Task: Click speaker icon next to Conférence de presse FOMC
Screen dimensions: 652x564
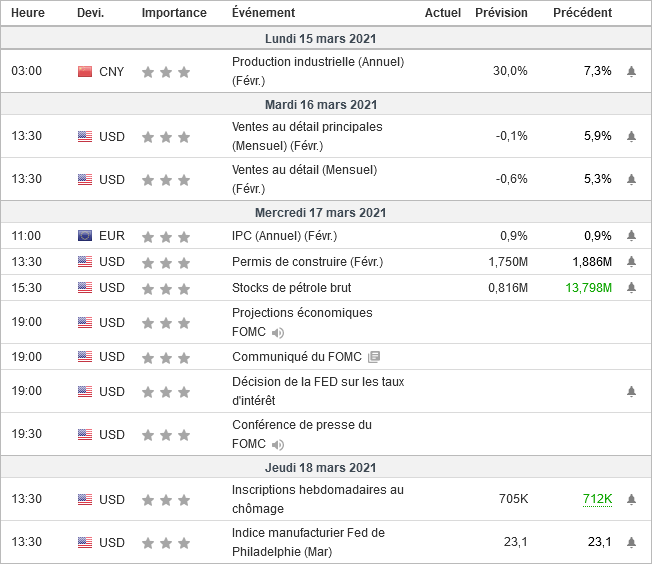Action: pyautogui.click(x=278, y=444)
